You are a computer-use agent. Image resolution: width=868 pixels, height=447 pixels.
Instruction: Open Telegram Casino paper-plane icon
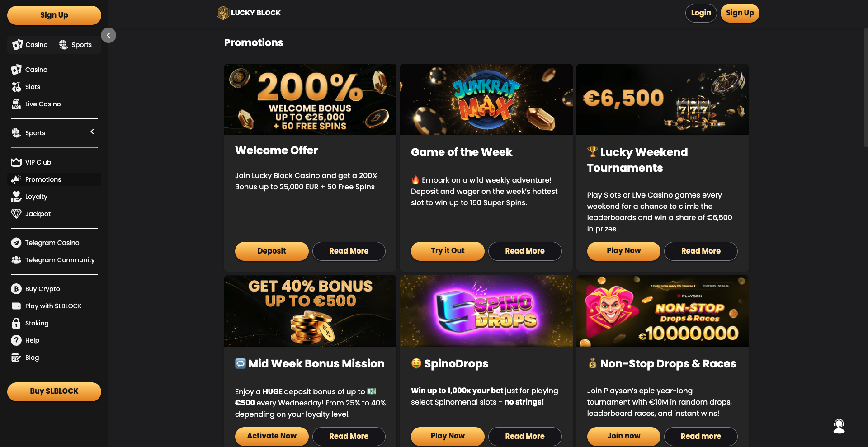(x=16, y=243)
